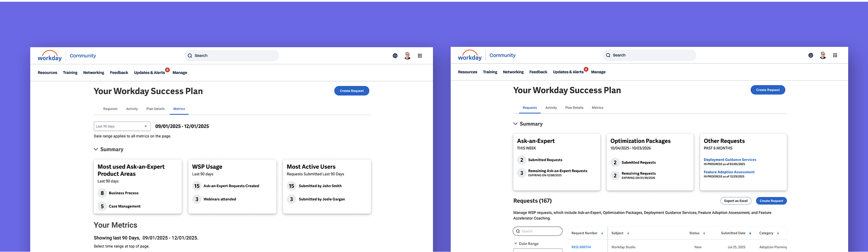Open the Resources menu in the left window
Screen dimensions: 868x252
47,73
